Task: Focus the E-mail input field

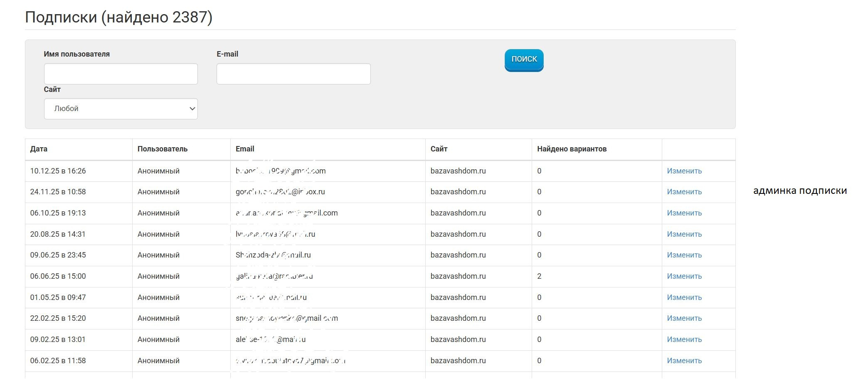Action: (293, 74)
